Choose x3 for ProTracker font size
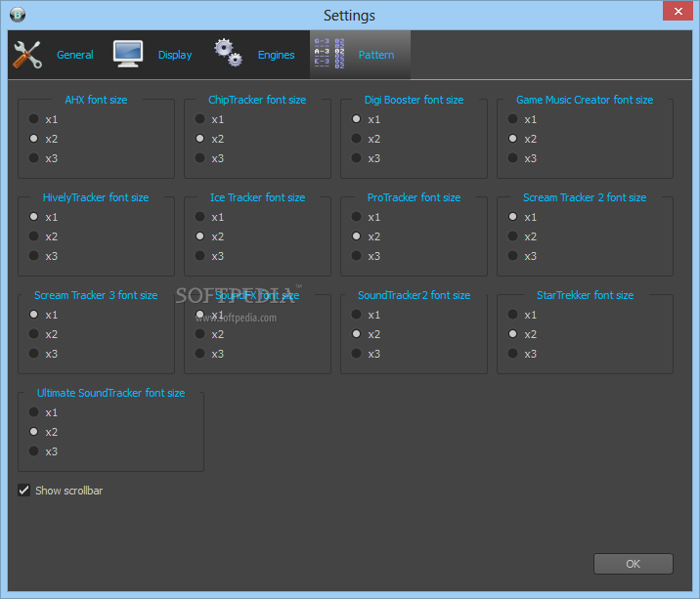Screen dimensions: 700x599 [356, 256]
